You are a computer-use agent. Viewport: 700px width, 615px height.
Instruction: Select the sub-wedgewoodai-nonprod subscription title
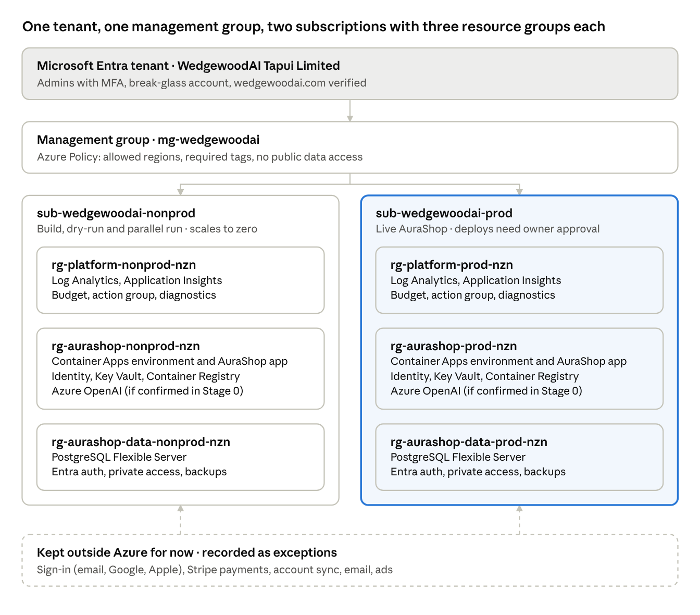click(x=116, y=213)
